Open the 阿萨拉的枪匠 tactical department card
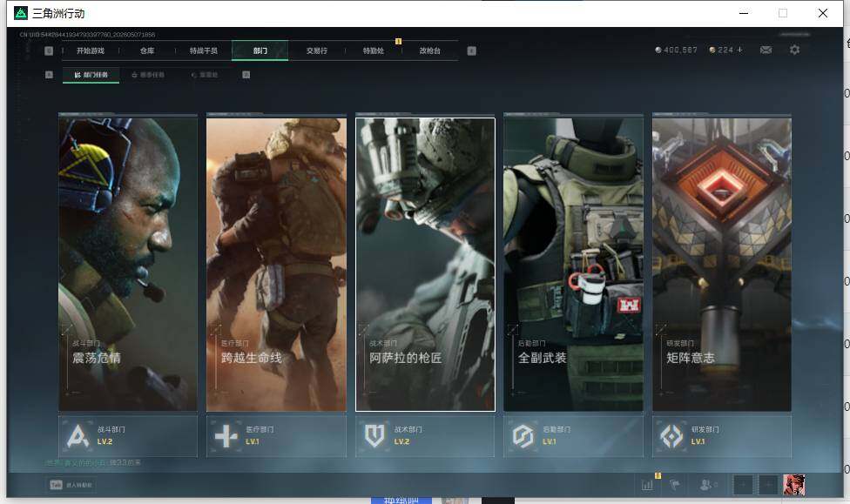 click(425, 265)
